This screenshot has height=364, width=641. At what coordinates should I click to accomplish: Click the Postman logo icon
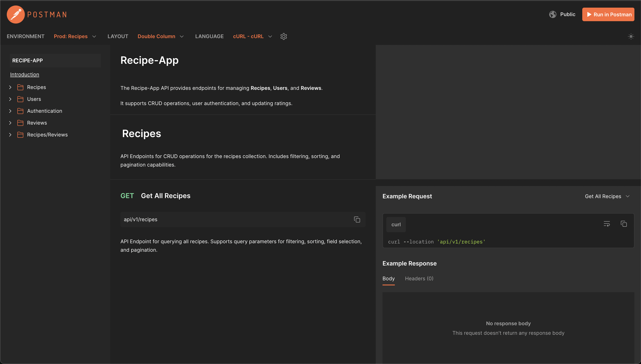point(15,14)
